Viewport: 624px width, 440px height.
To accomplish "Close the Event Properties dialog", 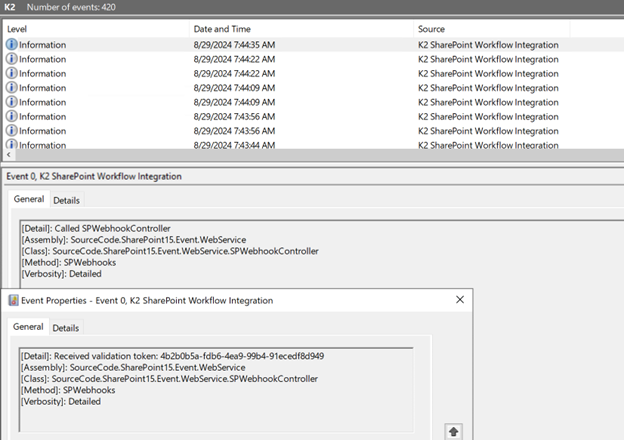I will tap(459, 300).
